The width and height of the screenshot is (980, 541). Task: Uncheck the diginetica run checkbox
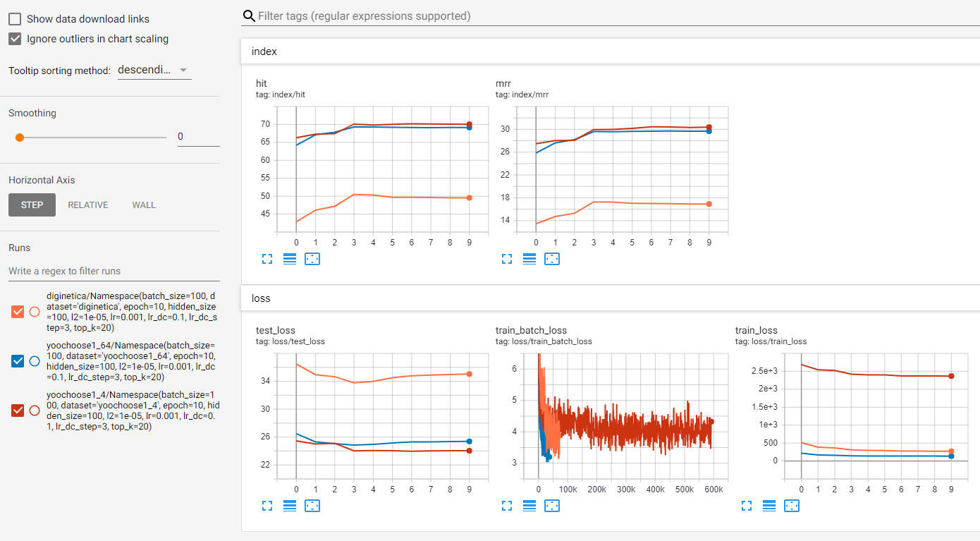(18, 312)
